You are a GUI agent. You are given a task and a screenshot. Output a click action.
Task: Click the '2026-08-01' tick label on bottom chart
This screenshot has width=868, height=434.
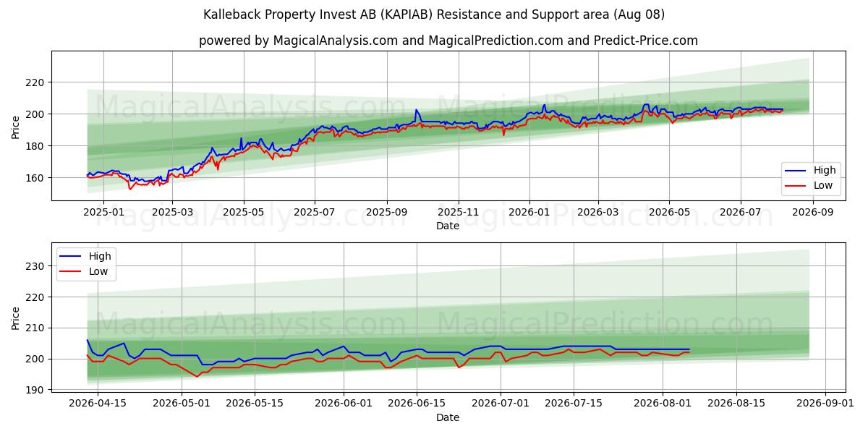[663, 405]
